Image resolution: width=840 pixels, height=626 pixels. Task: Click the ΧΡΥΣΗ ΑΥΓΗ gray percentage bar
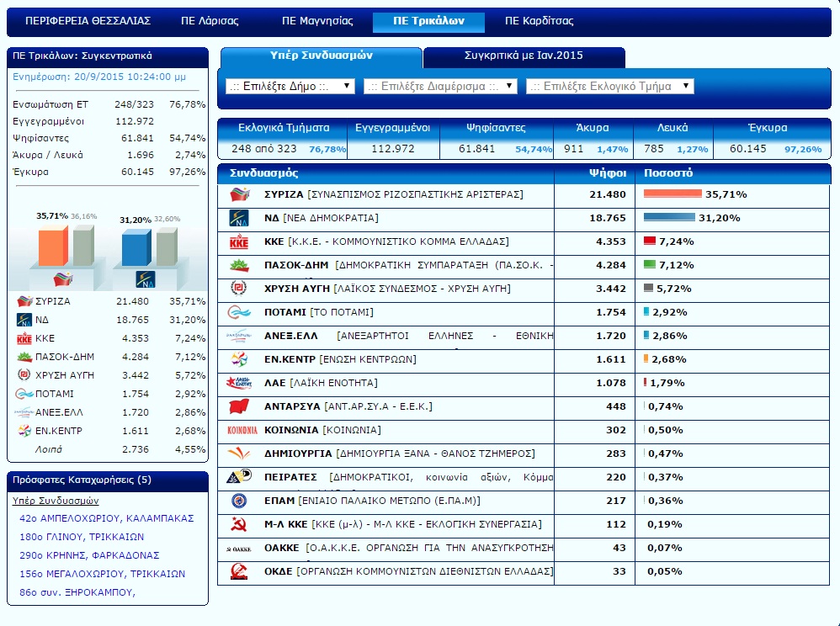648,288
